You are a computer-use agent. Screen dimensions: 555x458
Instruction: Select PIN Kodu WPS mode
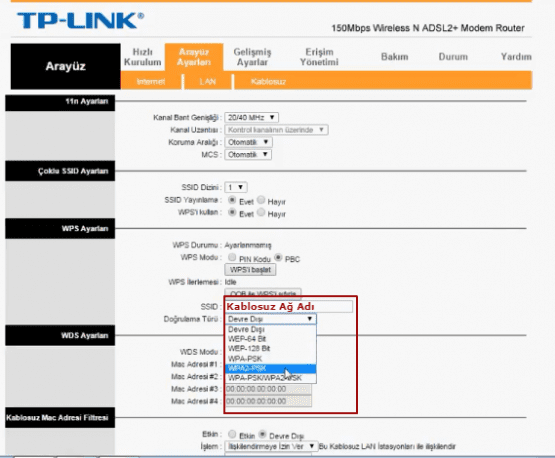(x=232, y=257)
